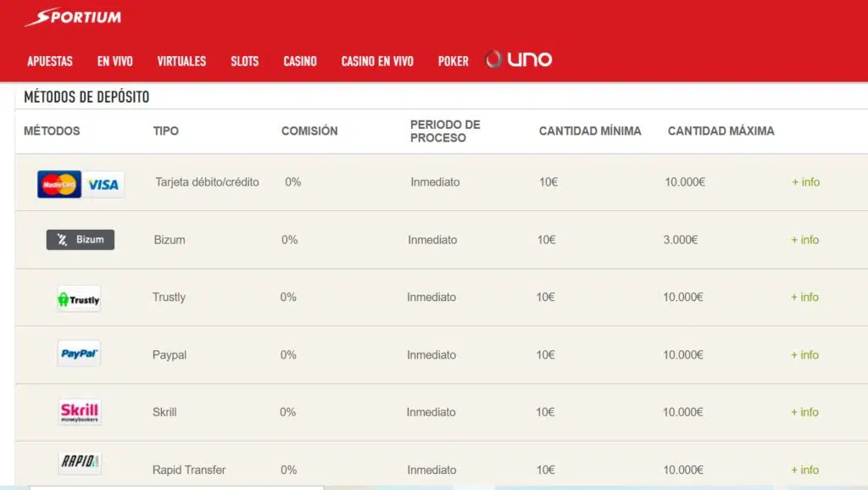Image resolution: width=868 pixels, height=490 pixels.
Task: Click the VISA logo icon
Action: pyautogui.click(x=103, y=184)
